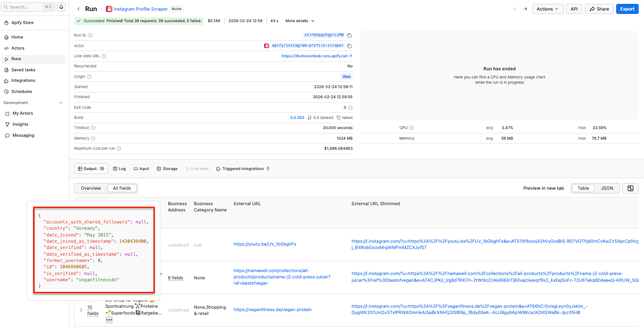Select the Overview fields toggle
This screenshot has width=644, height=328.
(x=91, y=188)
